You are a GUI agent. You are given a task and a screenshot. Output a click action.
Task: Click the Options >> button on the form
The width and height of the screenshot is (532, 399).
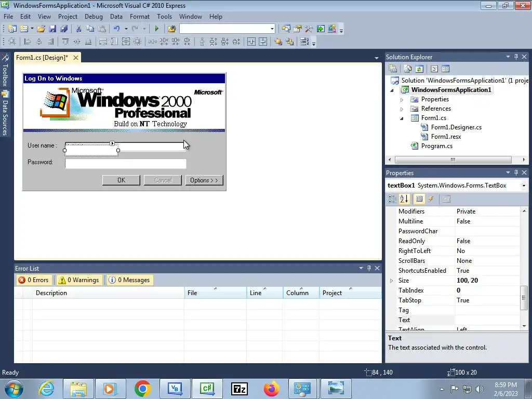point(204,180)
